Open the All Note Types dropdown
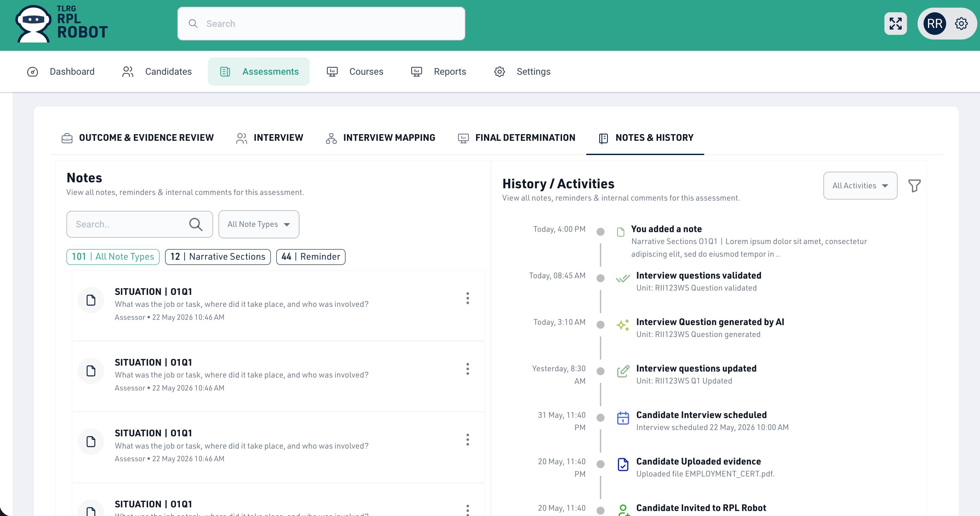The height and width of the screenshot is (516, 980). click(259, 224)
